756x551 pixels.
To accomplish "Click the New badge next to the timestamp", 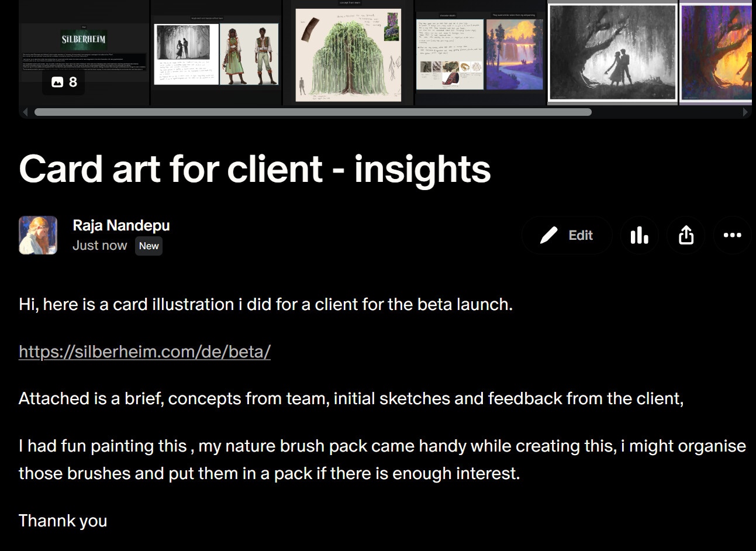I will pyautogui.click(x=149, y=246).
